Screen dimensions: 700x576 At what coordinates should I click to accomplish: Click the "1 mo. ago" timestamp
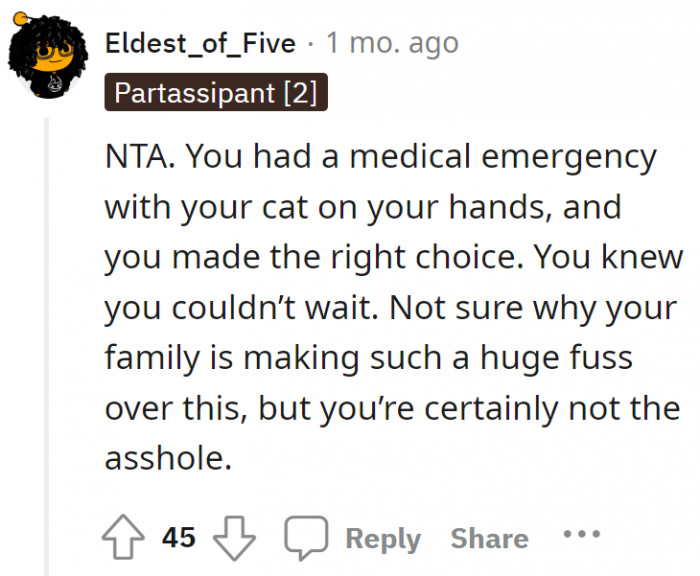point(391,43)
